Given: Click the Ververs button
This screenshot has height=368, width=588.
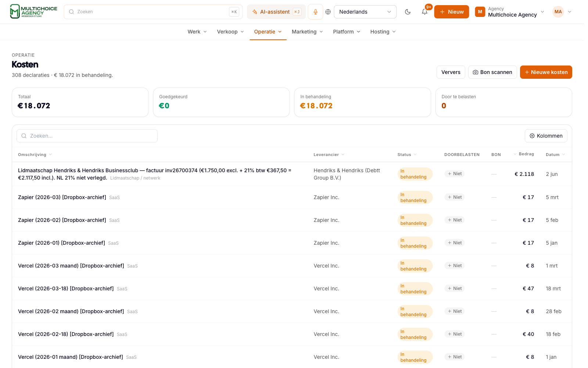Looking at the screenshot, I should (x=451, y=72).
